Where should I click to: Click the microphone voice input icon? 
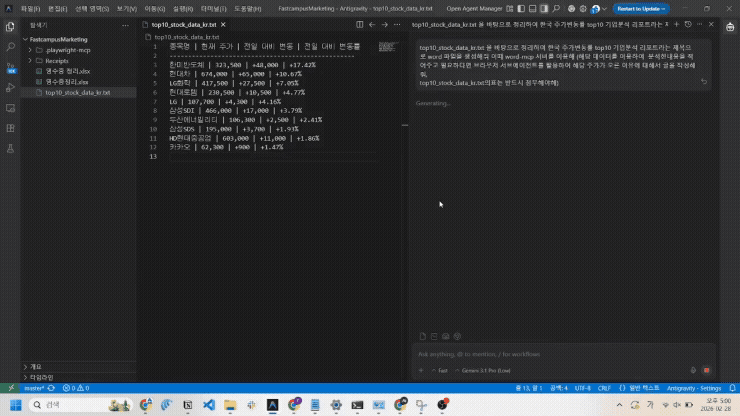pyautogui.click(x=693, y=370)
